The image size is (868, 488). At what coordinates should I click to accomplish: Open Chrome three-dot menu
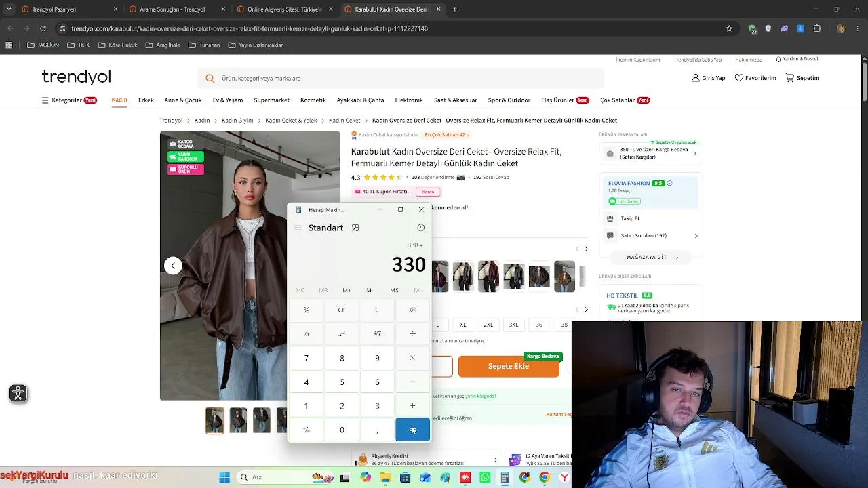(x=857, y=28)
